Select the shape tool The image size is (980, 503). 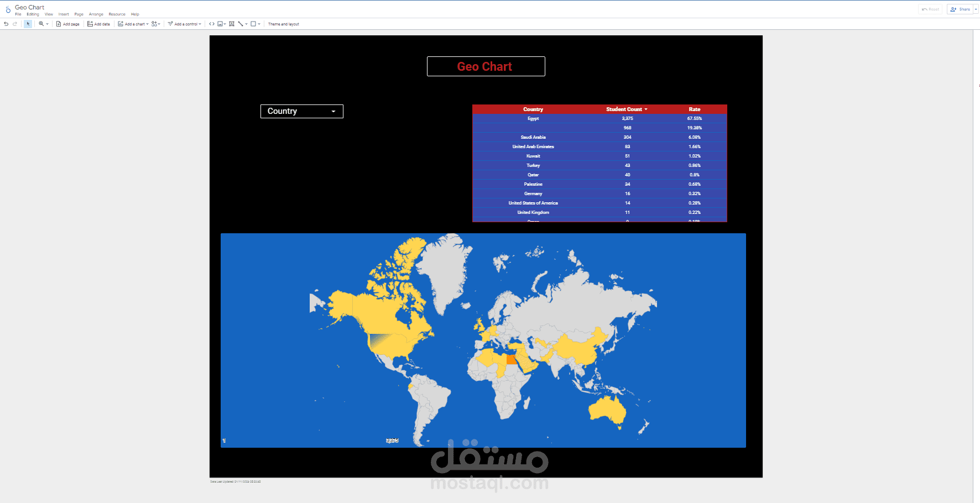point(253,24)
